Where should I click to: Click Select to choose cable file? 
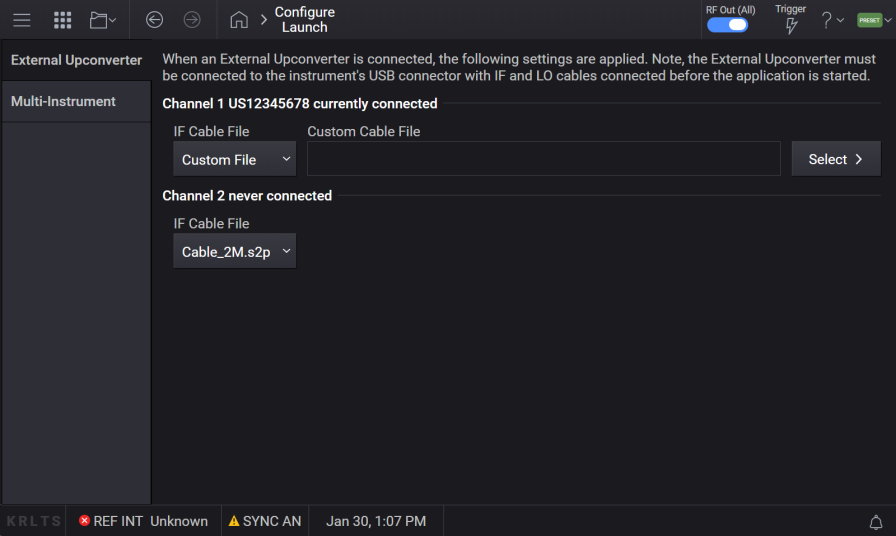836,159
